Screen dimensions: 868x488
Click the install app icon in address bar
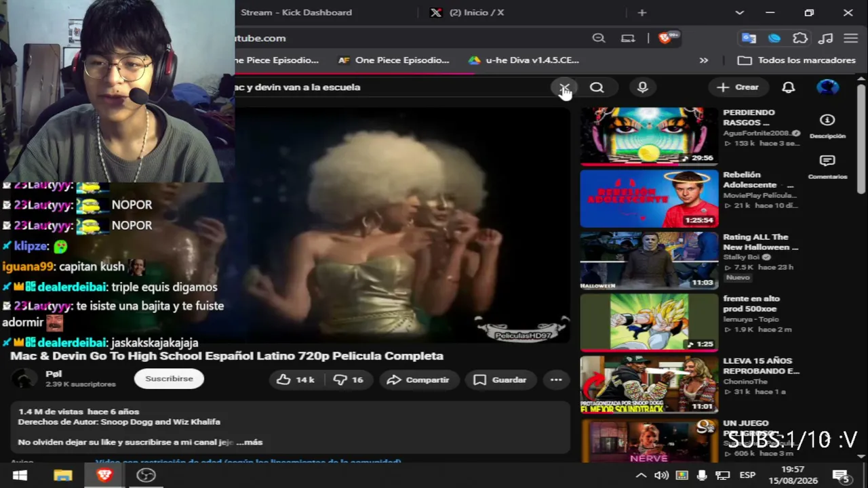[628, 39]
